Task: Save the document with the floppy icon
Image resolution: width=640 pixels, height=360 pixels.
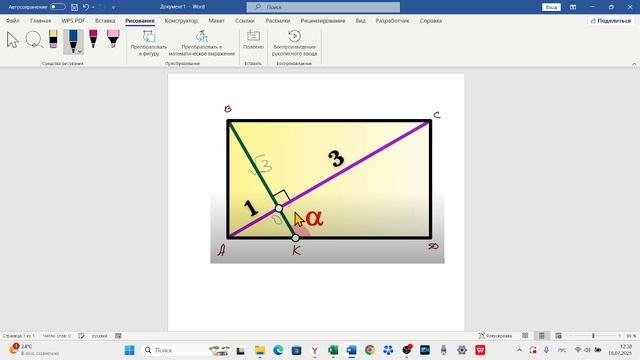Action: (74, 7)
